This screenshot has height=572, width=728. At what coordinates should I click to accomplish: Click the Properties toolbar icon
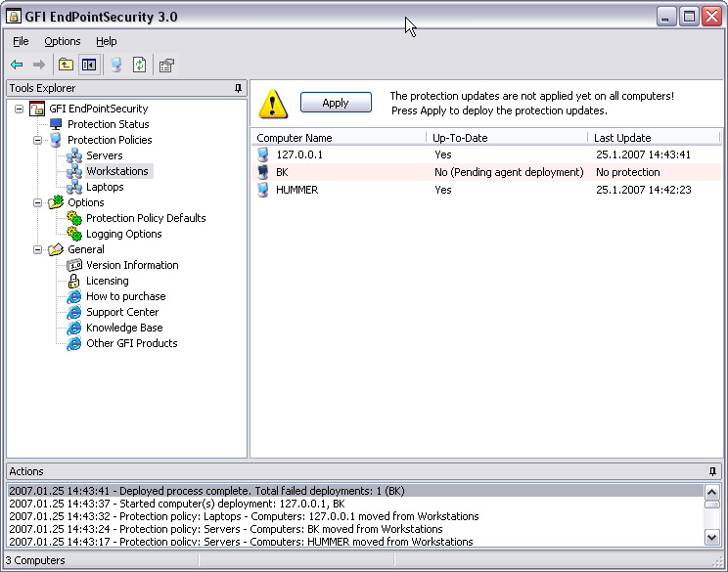pos(166,66)
